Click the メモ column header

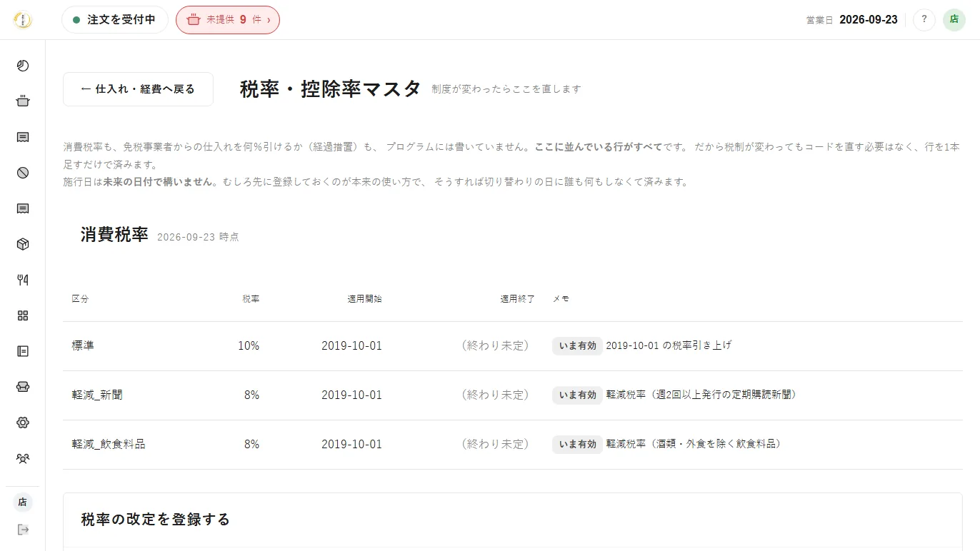pyautogui.click(x=561, y=298)
